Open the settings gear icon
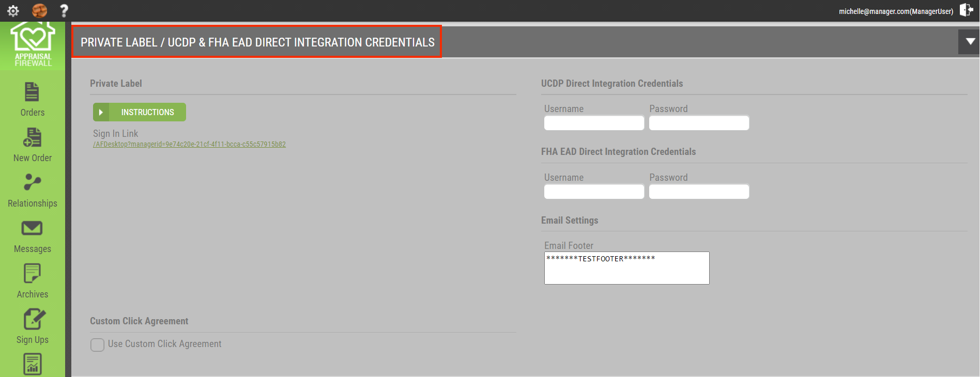The height and width of the screenshot is (377, 980). (13, 10)
